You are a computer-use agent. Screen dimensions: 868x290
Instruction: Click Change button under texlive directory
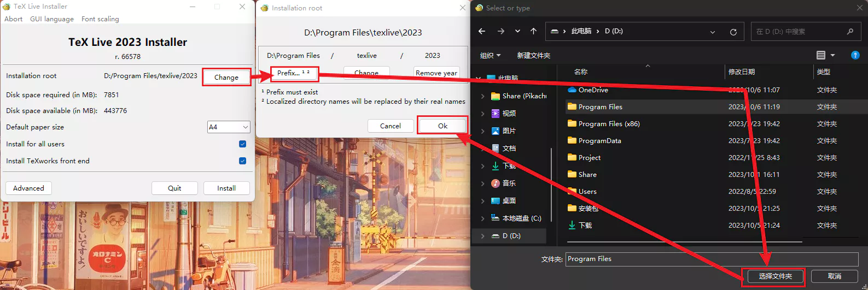pyautogui.click(x=366, y=73)
